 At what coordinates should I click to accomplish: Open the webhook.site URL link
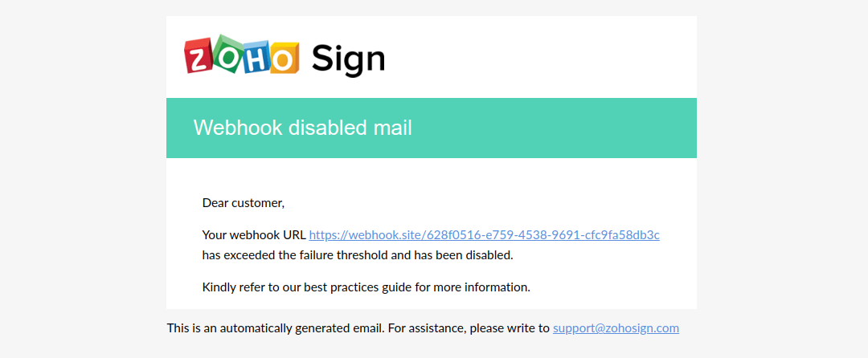pyautogui.click(x=485, y=235)
